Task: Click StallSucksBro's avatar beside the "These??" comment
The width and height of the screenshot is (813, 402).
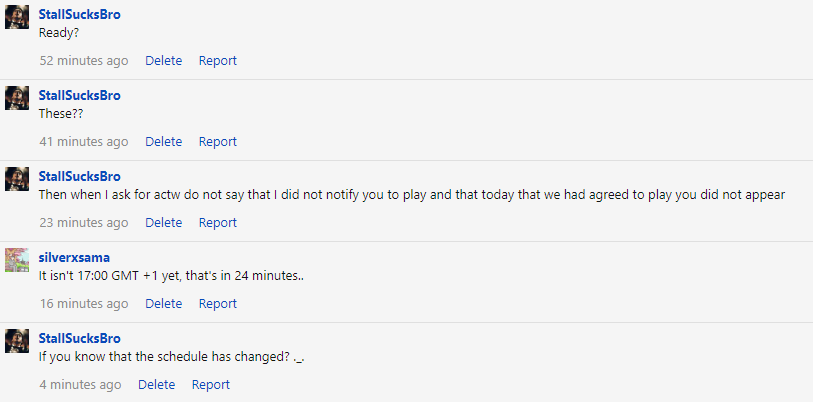Action: pos(17,98)
